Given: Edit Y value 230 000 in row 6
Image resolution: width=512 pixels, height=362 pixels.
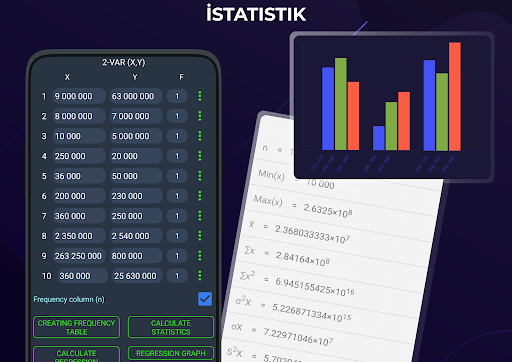Looking at the screenshot, I should point(136,196).
